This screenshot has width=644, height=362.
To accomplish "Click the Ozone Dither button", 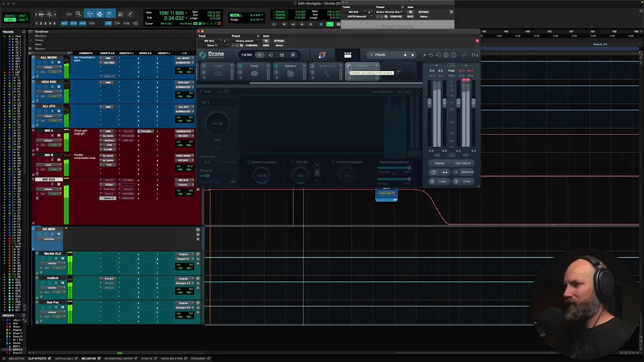I will click(x=466, y=182).
